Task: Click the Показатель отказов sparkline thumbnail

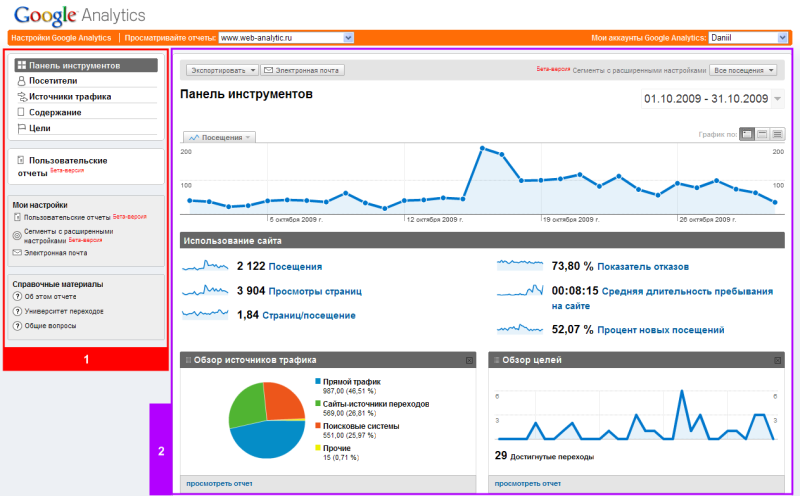Action: pos(520,265)
